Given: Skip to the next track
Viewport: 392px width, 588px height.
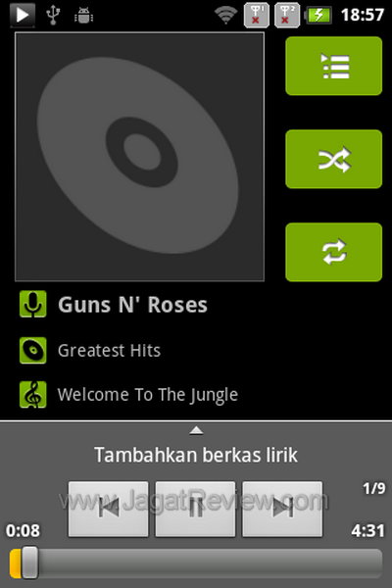Looking at the screenshot, I should 282,509.
